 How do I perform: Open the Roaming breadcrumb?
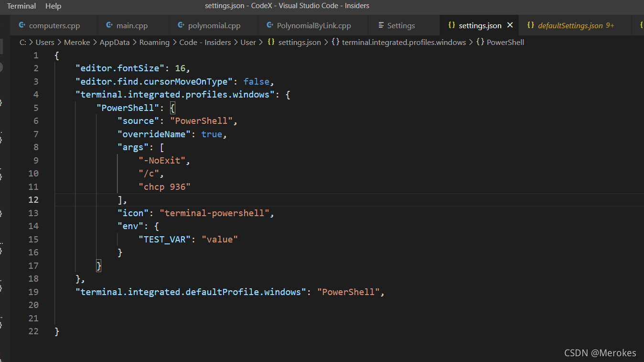154,42
